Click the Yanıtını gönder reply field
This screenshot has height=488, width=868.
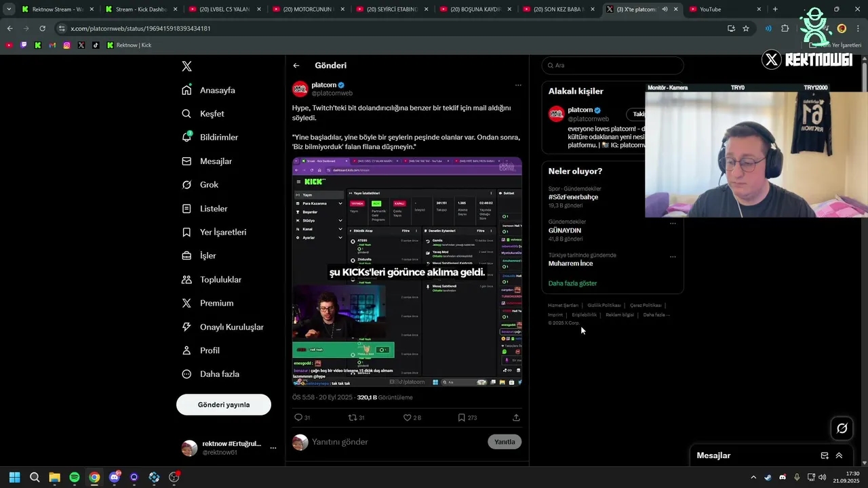coord(397,442)
